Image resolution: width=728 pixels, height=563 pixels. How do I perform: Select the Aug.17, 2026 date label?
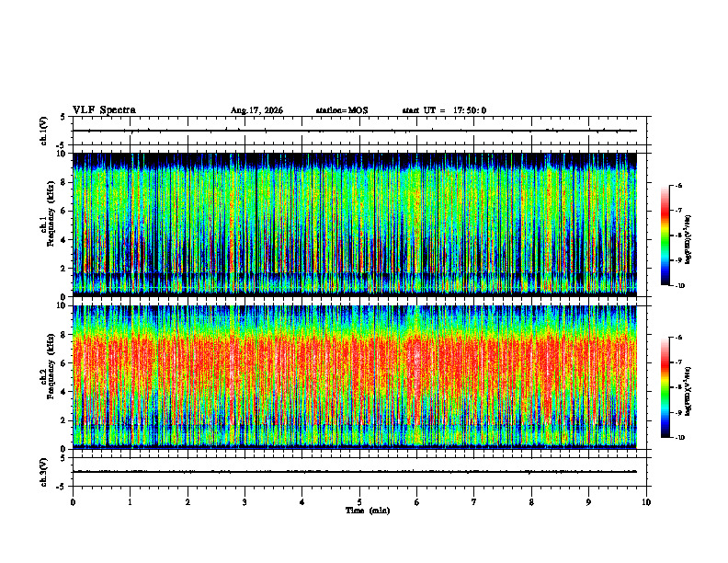[256, 110]
